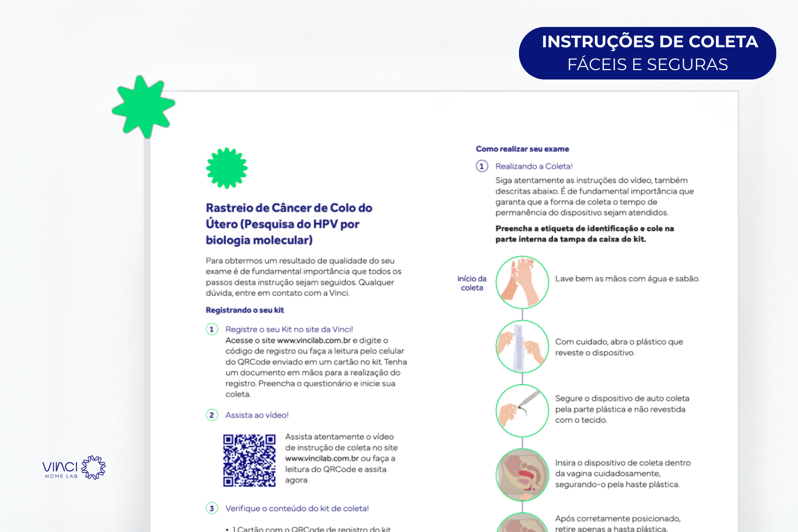Click the step 1 circle beside 'Registre o seu Kit'
The image size is (798, 532).
[212, 329]
